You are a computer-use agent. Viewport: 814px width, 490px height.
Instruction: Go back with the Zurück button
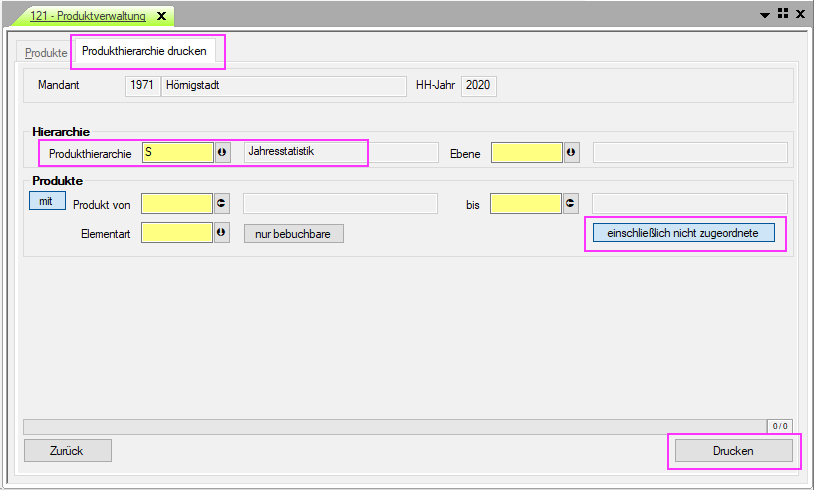pos(67,451)
